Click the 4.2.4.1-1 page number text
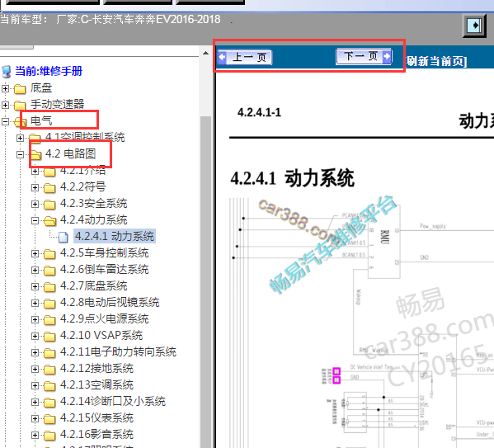Image resolution: width=494 pixels, height=448 pixels. coord(259,112)
